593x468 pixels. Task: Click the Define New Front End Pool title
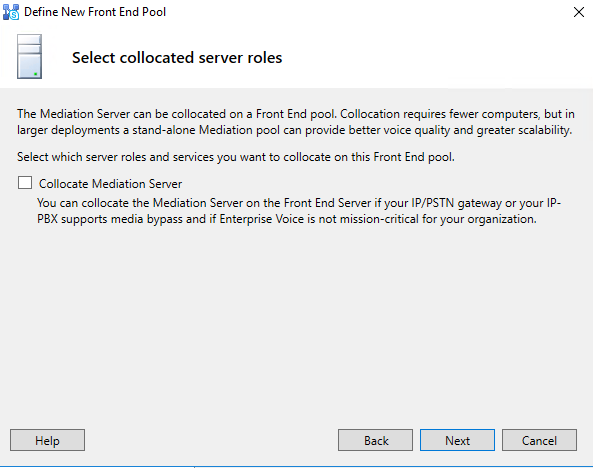point(95,12)
